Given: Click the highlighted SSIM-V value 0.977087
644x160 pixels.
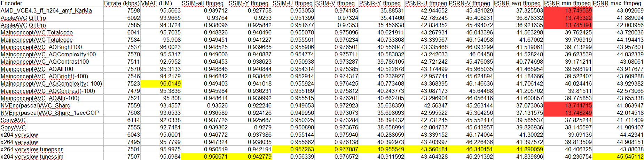Looking at the screenshot, I should coord(337,150).
